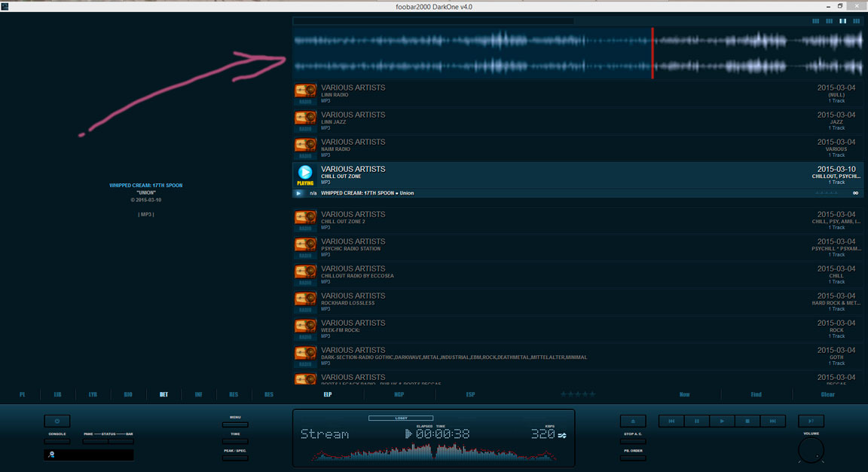This screenshot has height=472, width=868.
Task: Switch to the BIO tab
Action: click(127, 394)
